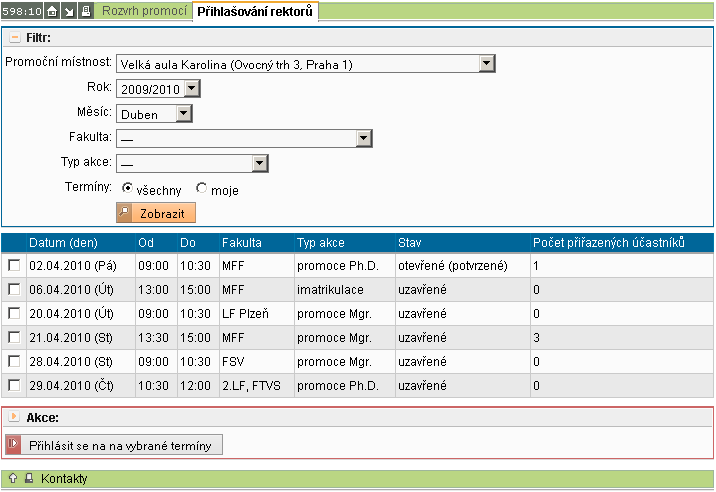Click the Akce section arrow icon
The height and width of the screenshot is (492, 716).
[14, 417]
